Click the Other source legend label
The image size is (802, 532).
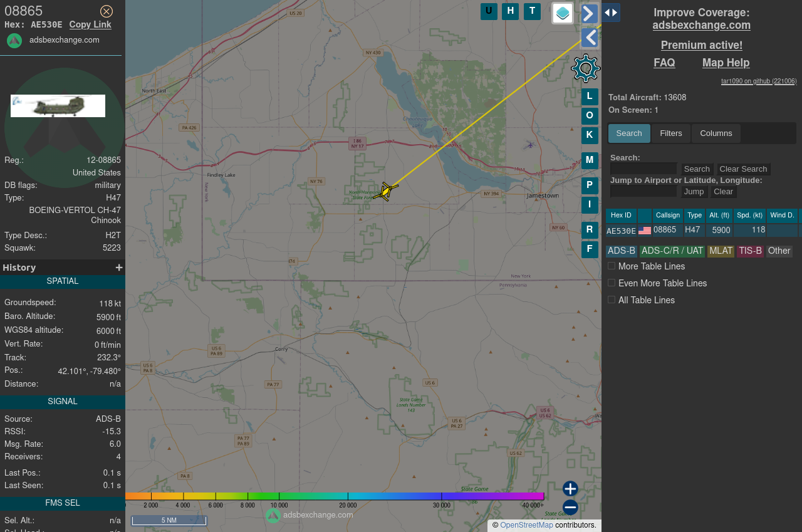[x=779, y=251]
